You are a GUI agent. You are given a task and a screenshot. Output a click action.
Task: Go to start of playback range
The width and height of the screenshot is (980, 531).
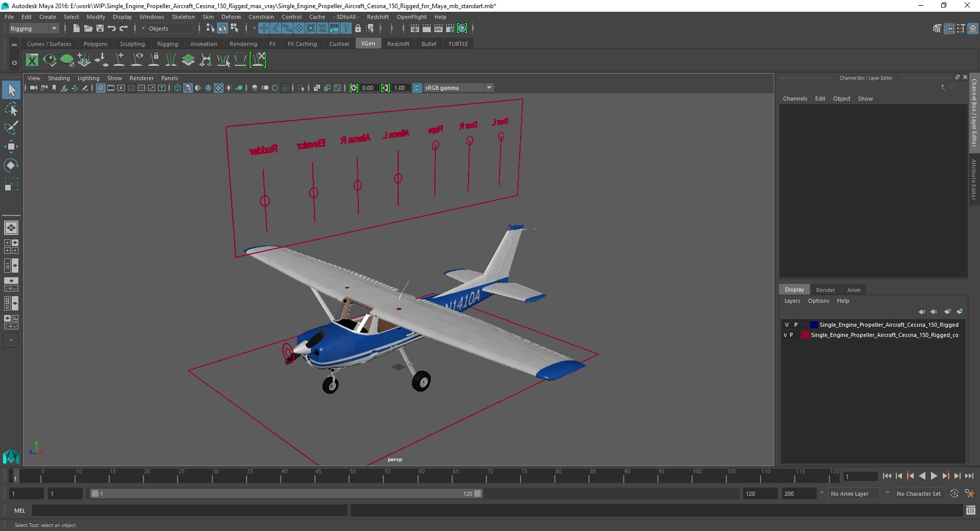point(887,476)
